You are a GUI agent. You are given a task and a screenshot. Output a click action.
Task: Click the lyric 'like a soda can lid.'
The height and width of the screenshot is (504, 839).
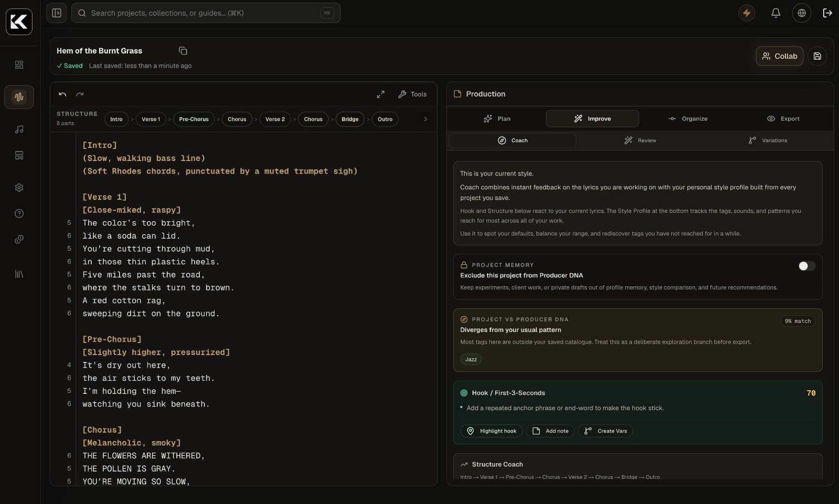pyautogui.click(x=131, y=236)
